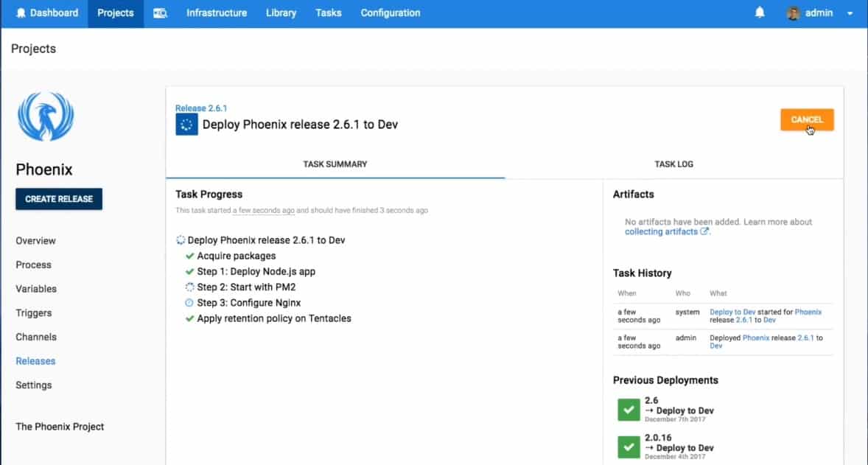
Task: Click the 'Deployed' text in admin history row
Action: 724,338
